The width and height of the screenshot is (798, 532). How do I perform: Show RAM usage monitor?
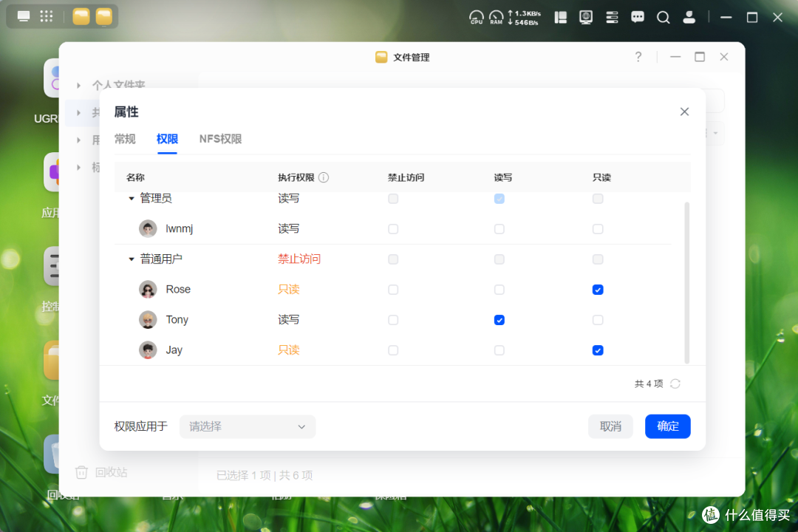coord(497,17)
